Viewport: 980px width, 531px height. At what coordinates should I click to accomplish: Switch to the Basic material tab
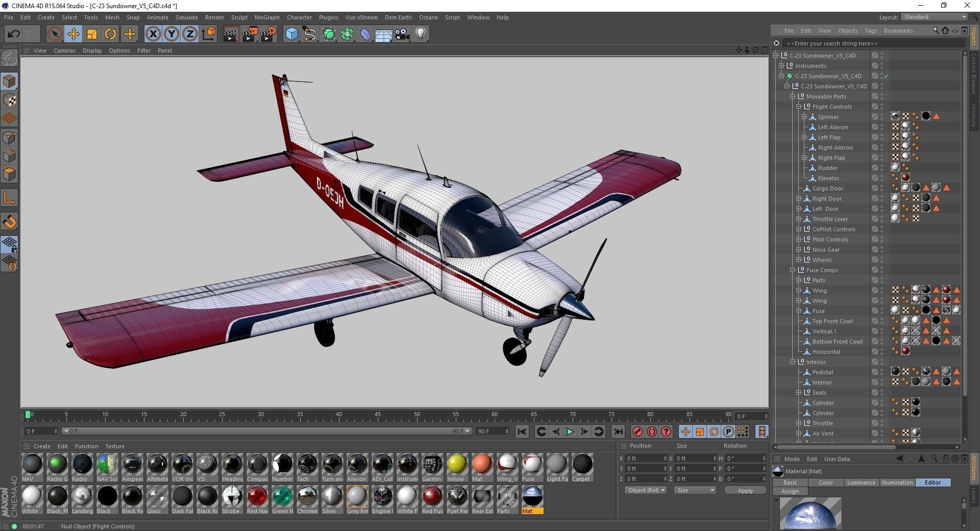(790, 482)
